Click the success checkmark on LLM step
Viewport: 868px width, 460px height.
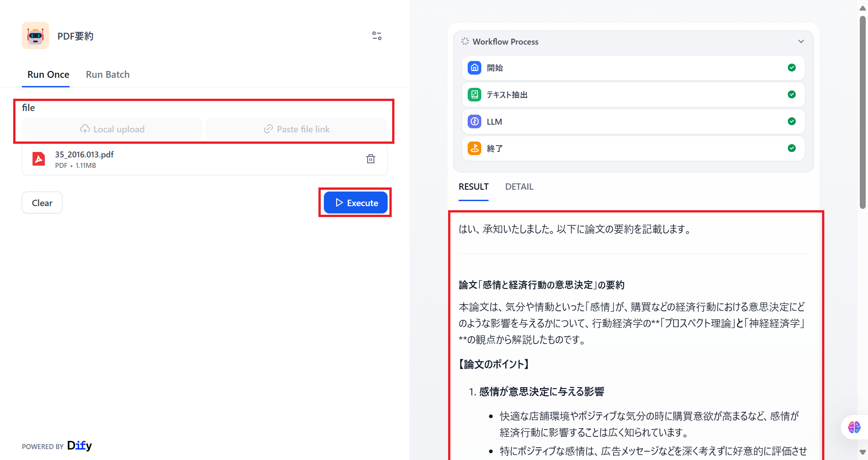792,121
